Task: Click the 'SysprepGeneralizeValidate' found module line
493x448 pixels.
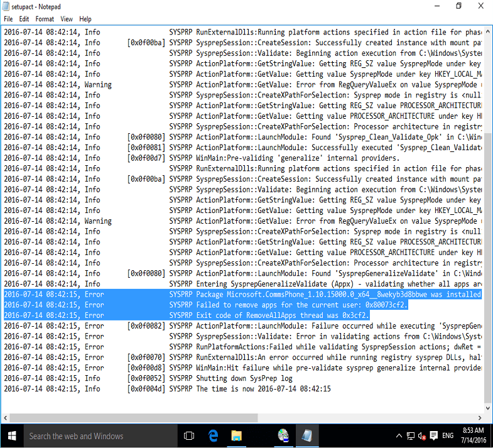Action: (242, 273)
